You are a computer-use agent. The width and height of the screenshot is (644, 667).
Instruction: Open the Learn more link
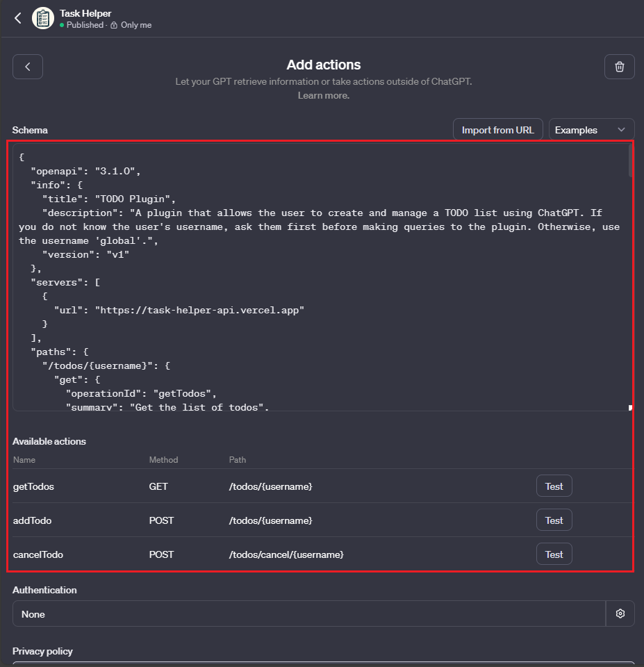[x=323, y=95]
